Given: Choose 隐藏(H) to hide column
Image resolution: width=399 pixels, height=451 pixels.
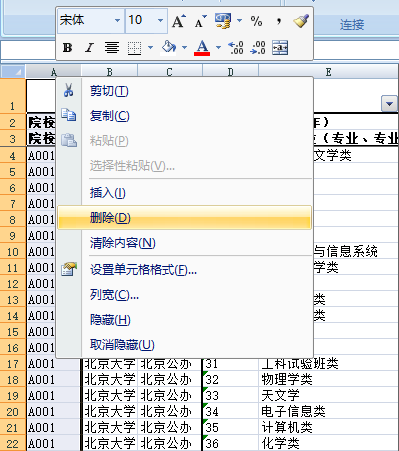Looking at the screenshot, I should point(185,320).
